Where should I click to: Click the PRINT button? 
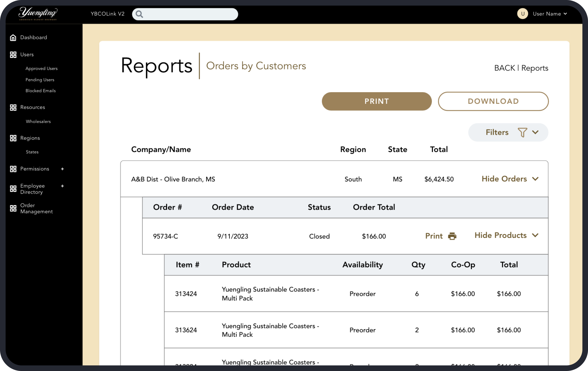click(376, 101)
